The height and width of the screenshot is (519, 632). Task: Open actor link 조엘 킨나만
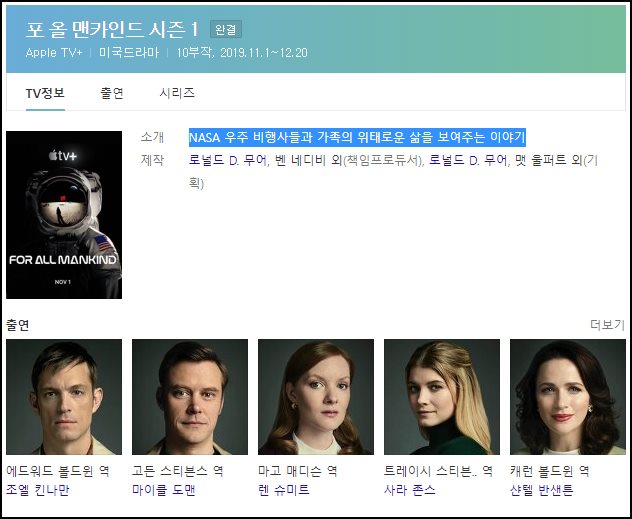38,490
